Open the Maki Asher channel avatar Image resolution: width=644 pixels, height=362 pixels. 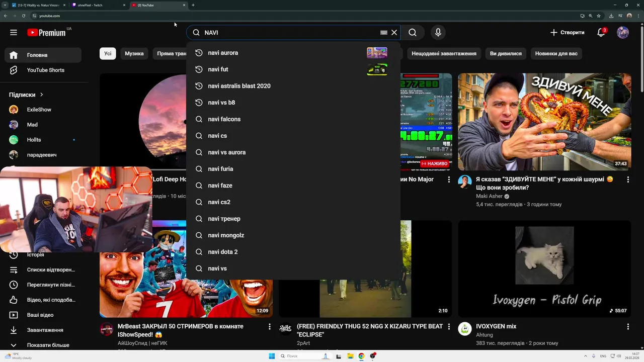point(465,182)
